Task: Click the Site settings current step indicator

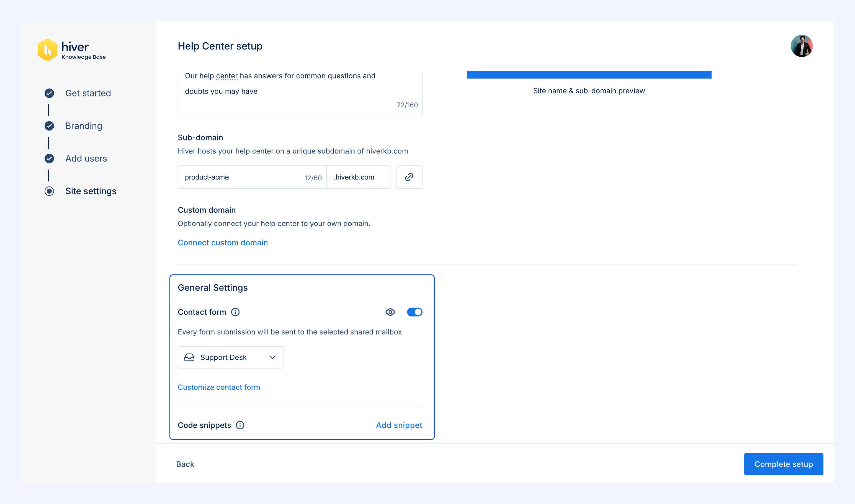Action: (49, 191)
